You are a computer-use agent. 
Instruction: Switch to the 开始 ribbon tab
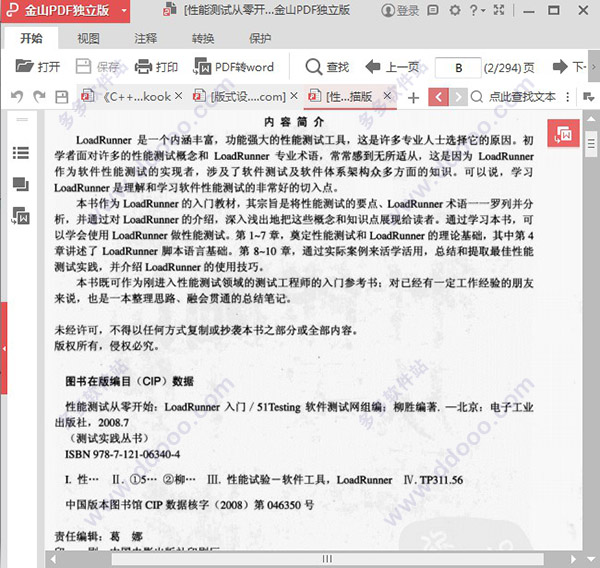pos(31,38)
